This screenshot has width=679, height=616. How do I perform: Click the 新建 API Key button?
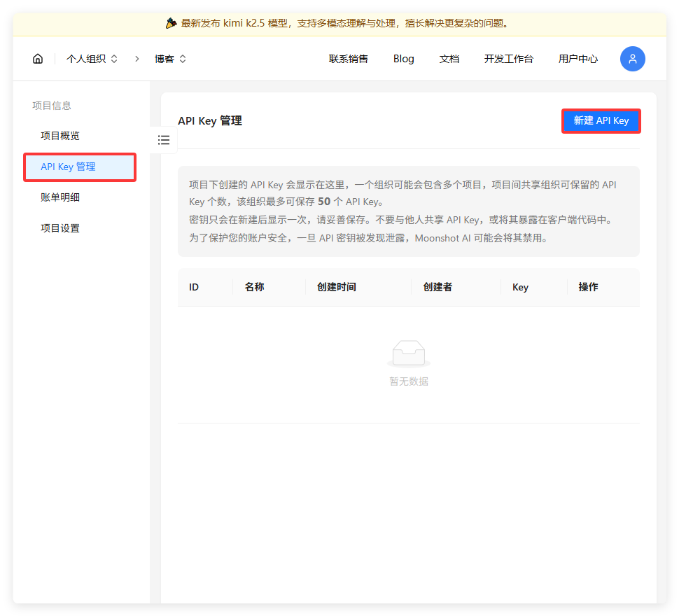601,121
